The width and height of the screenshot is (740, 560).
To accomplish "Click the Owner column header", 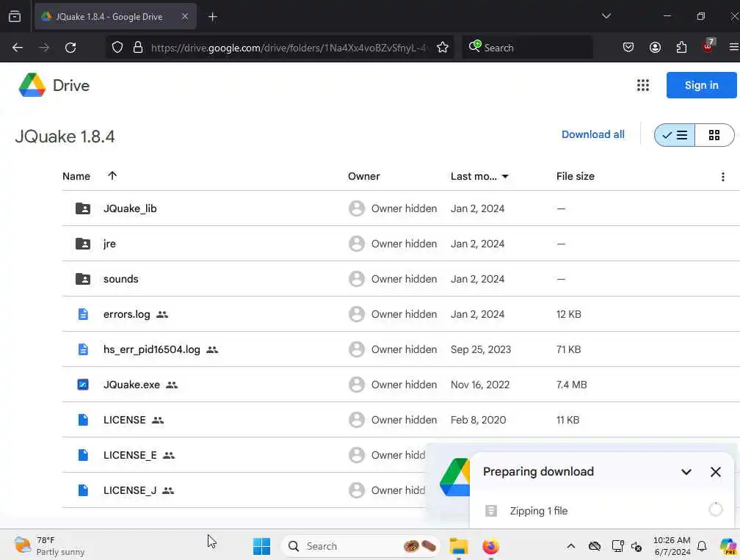I will (363, 176).
